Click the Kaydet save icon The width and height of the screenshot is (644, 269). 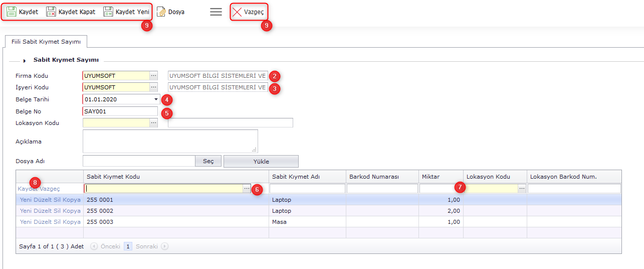tap(12, 12)
